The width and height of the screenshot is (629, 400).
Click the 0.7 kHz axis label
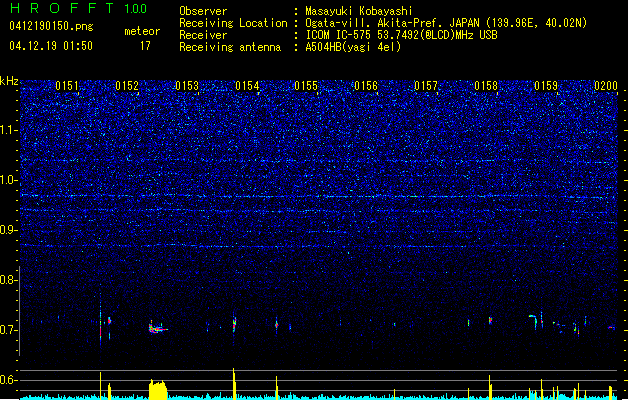(x=8, y=330)
